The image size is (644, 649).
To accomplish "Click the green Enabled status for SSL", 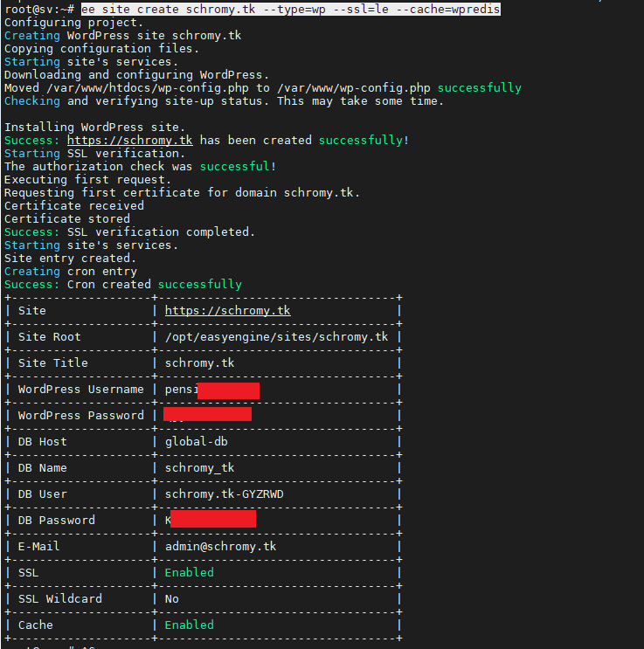I will click(x=189, y=572).
